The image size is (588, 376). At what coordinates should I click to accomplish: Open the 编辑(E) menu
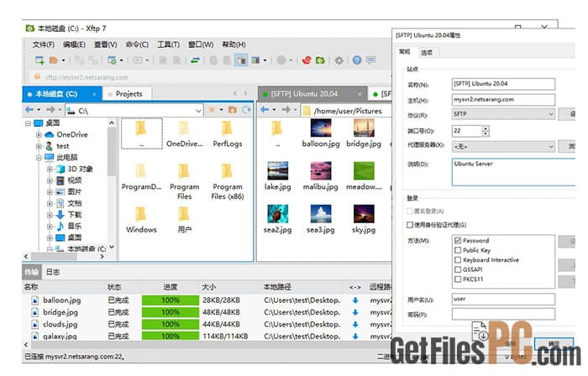click(74, 44)
